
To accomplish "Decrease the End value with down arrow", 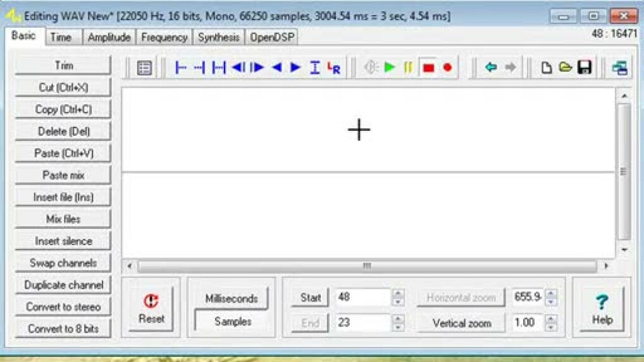I will pos(398,327).
